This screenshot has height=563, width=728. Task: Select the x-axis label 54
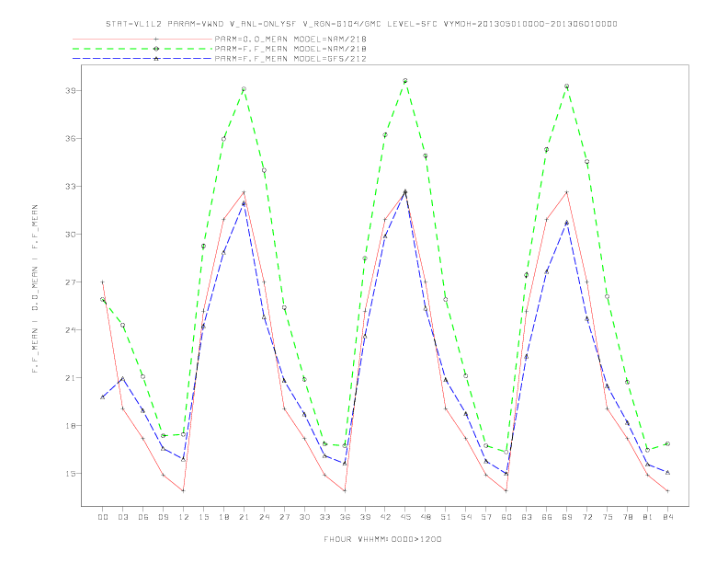point(466,517)
